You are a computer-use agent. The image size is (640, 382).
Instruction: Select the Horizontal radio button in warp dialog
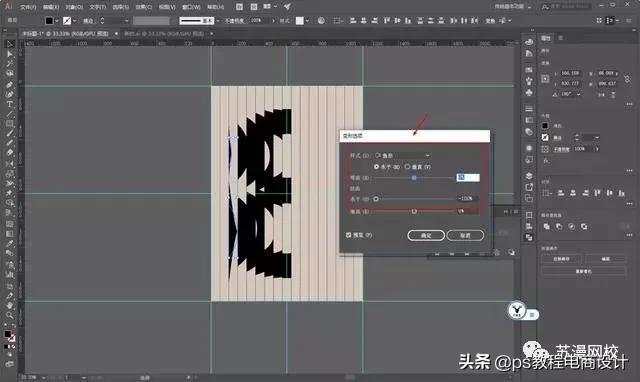[376, 167]
